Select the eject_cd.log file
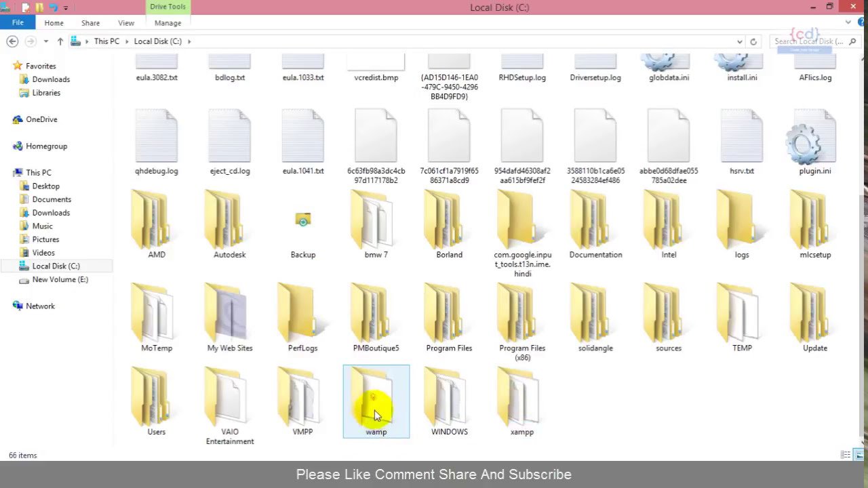 229,142
